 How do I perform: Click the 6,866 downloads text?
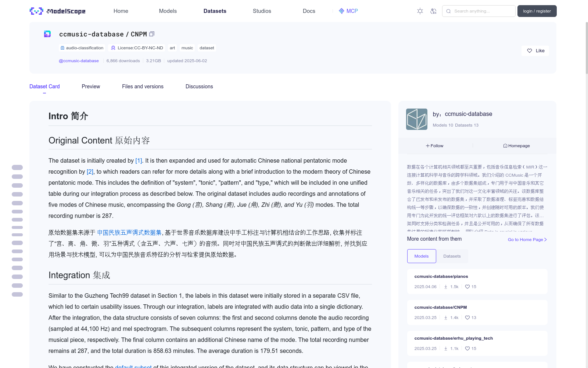pos(123,61)
